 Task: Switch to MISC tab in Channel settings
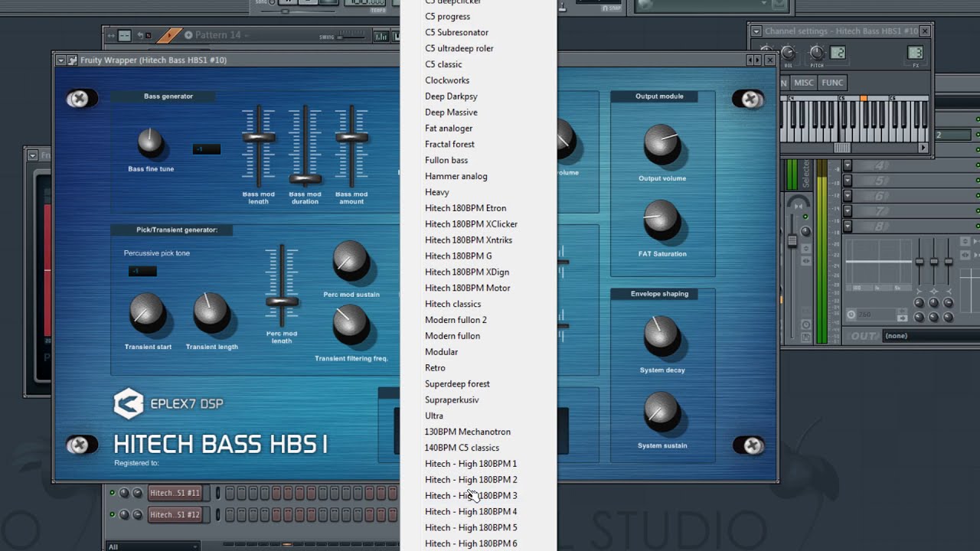[804, 83]
